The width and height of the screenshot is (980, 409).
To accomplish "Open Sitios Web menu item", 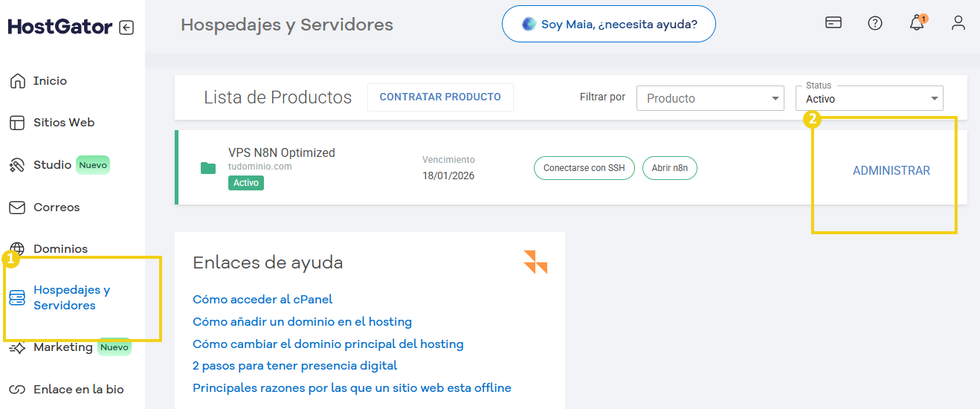I will point(64,123).
